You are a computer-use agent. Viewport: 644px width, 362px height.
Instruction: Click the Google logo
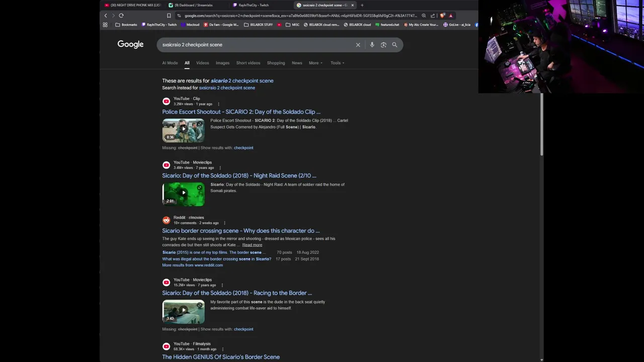point(130,44)
